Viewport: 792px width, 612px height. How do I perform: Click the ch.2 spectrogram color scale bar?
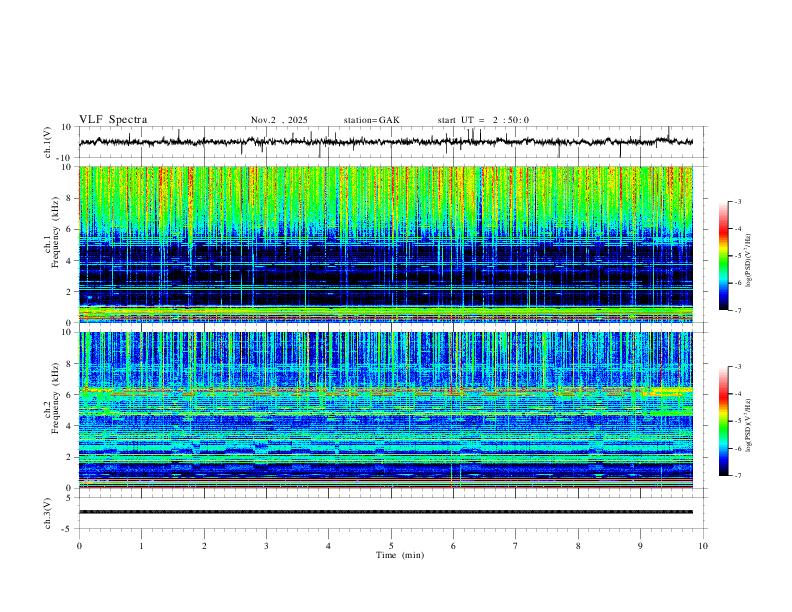[723, 421]
